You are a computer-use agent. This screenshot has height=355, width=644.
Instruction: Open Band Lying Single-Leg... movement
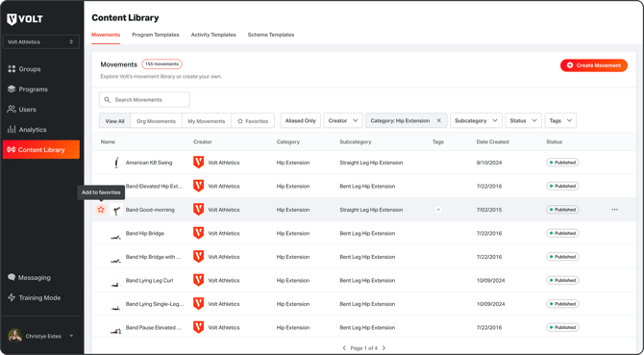[155, 304]
